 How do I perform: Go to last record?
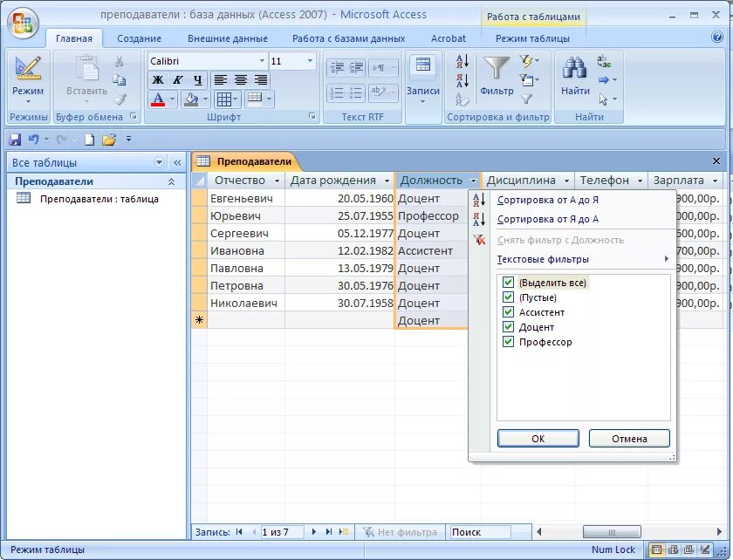pos(329,532)
